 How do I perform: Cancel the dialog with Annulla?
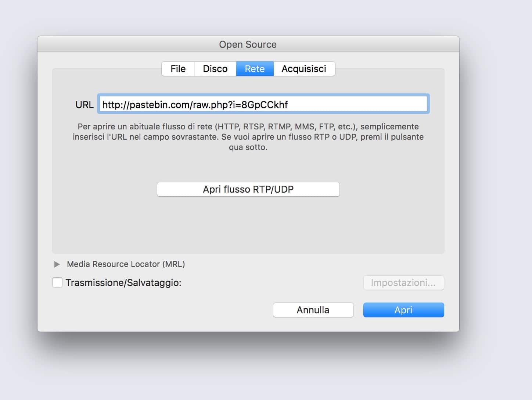click(313, 310)
